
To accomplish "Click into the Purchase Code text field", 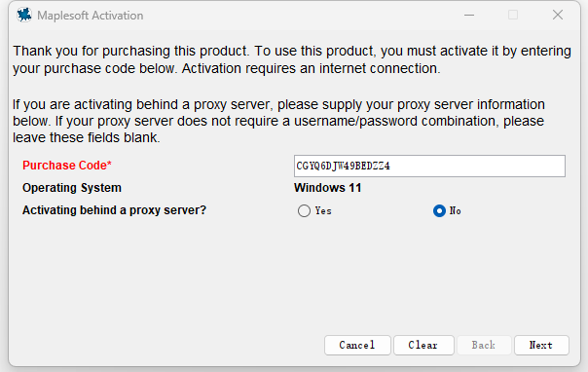I will click(429, 166).
